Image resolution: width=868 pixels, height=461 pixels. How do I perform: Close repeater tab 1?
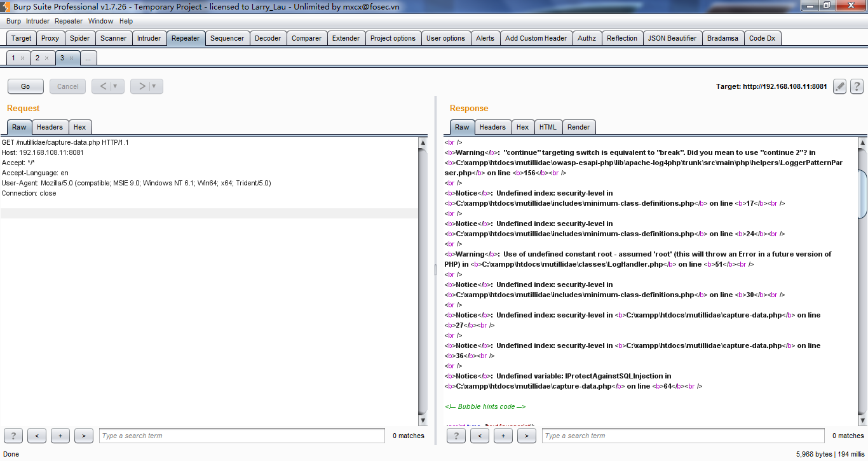22,58
